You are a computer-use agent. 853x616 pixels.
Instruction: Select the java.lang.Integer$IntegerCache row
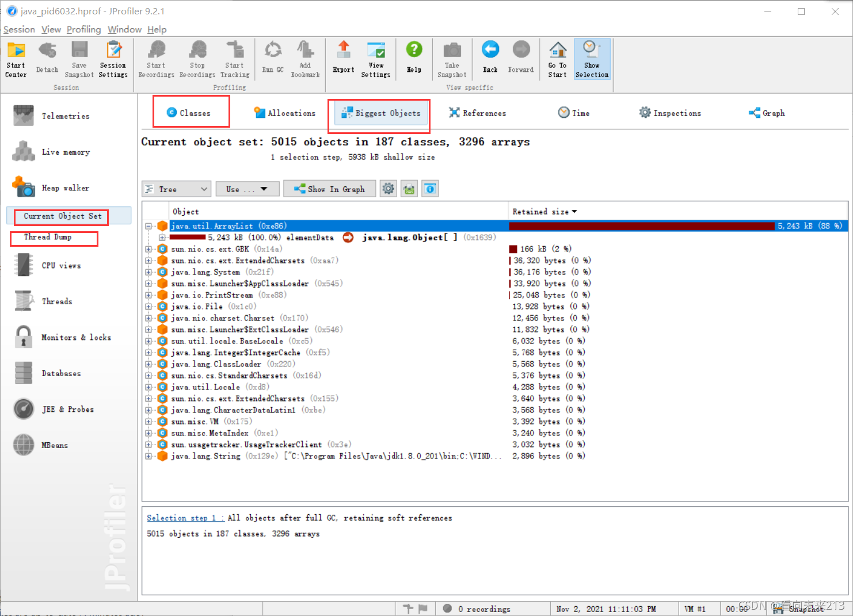pos(495,353)
